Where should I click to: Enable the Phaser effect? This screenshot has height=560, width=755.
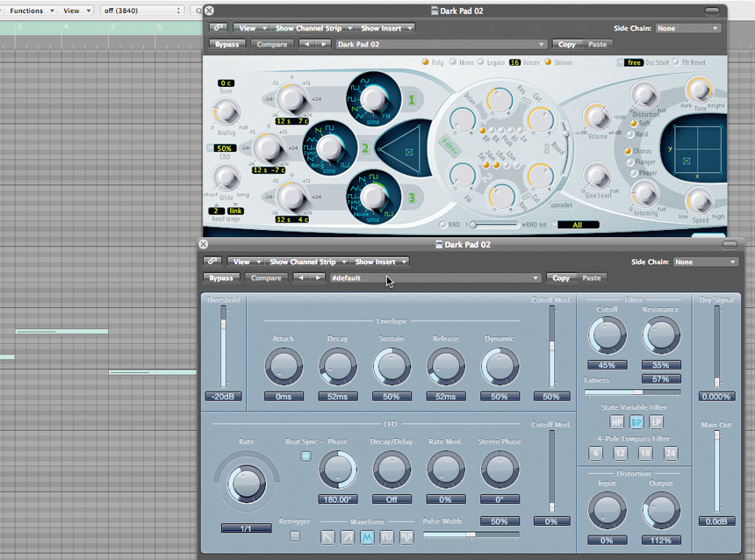click(x=634, y=173)
